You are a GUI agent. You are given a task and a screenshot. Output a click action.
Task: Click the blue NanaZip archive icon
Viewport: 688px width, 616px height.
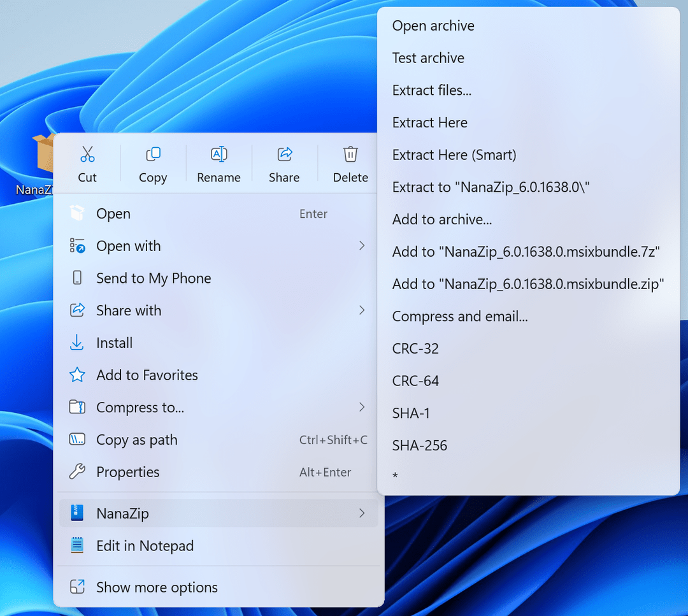click(77, 513)
